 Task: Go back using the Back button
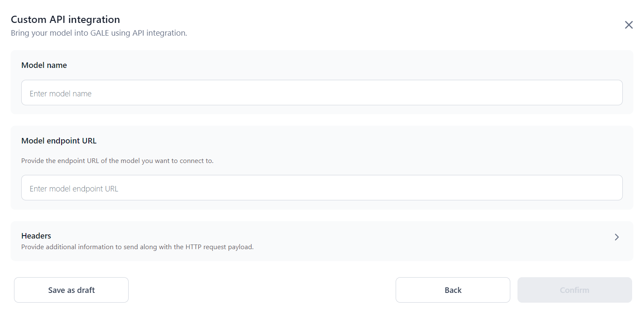click(x=453, y=290)
